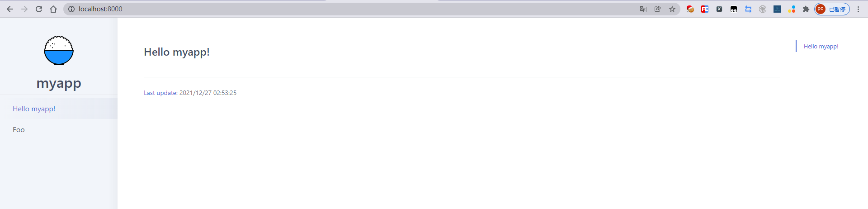This screenshot has width=868, height=209.
Task: Click the browser forward arrow
Action: (24, 9)
